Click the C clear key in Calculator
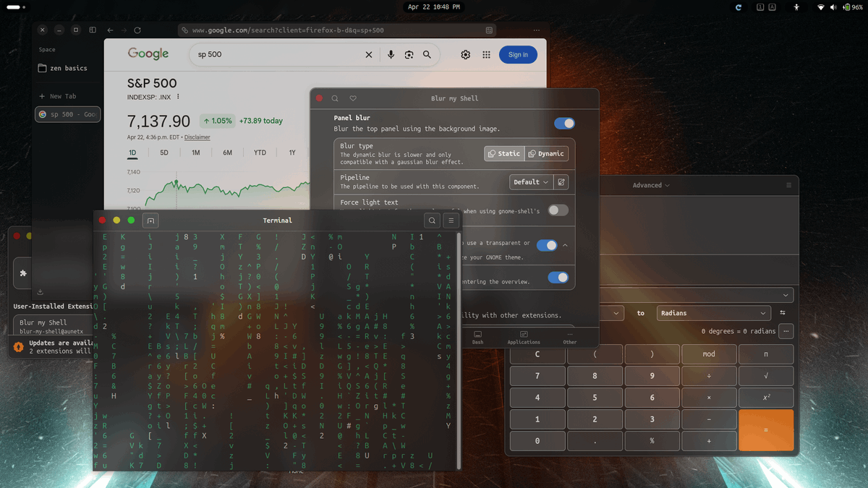Viewport: 868px width, 488px height. pos(537,354)
